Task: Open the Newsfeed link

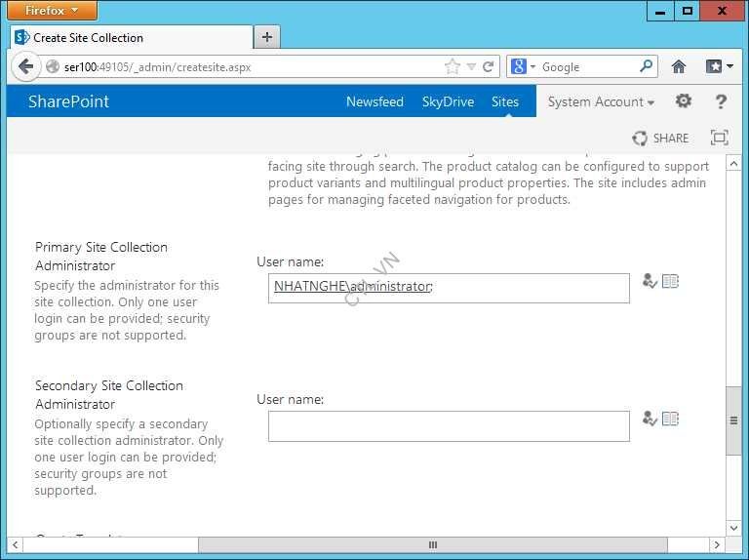Action: (374, 101)
